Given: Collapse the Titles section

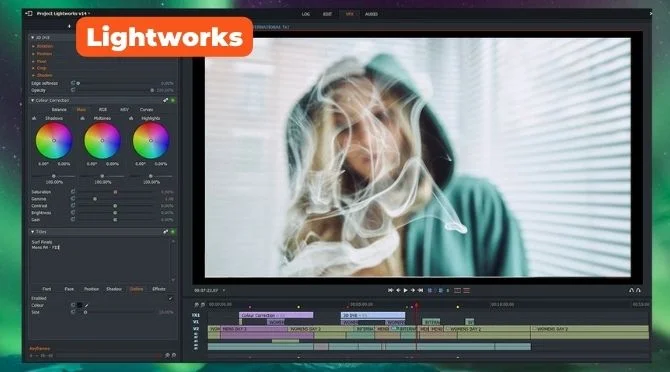Looking at the screenshot, I should coord(32,232).
